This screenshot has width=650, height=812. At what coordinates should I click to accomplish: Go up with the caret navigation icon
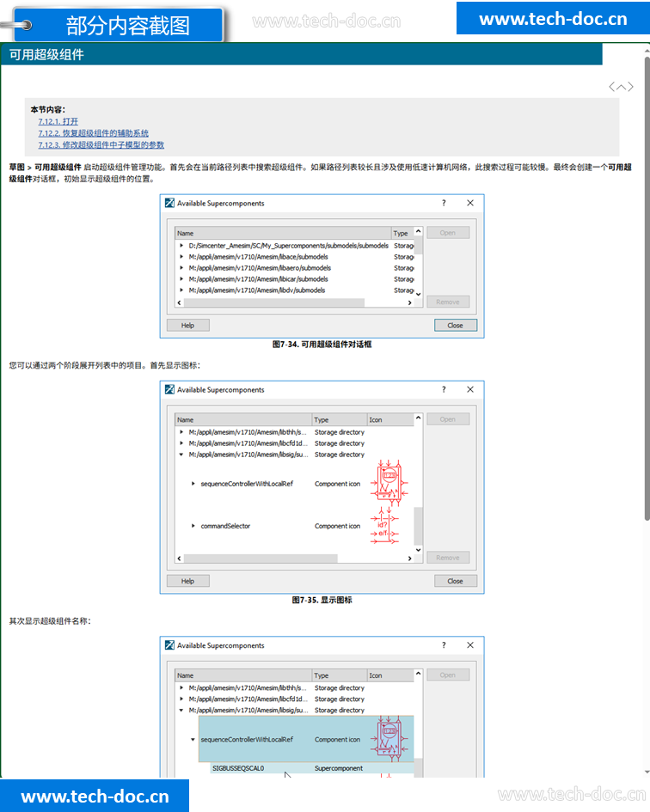621,87
